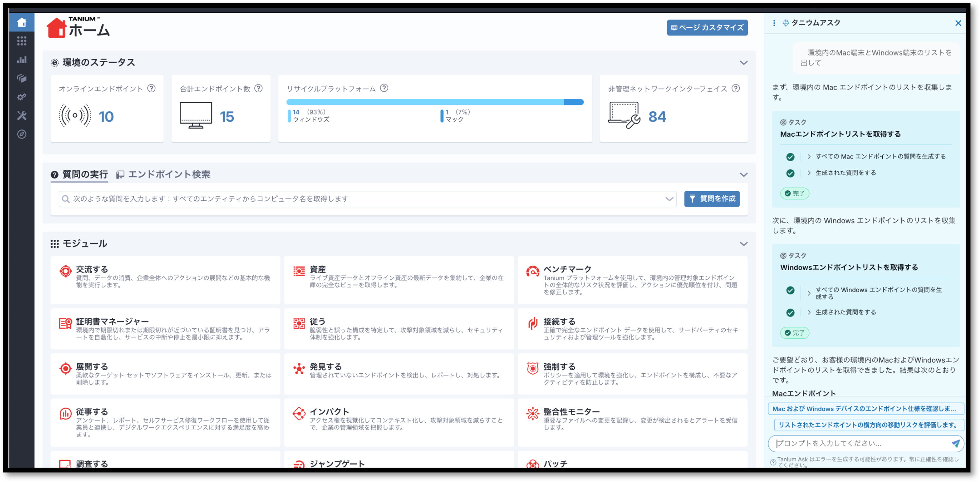Screen dimensions: 980x482
Task: Collapse the モジュール section chevron
Action: point(743,243)
